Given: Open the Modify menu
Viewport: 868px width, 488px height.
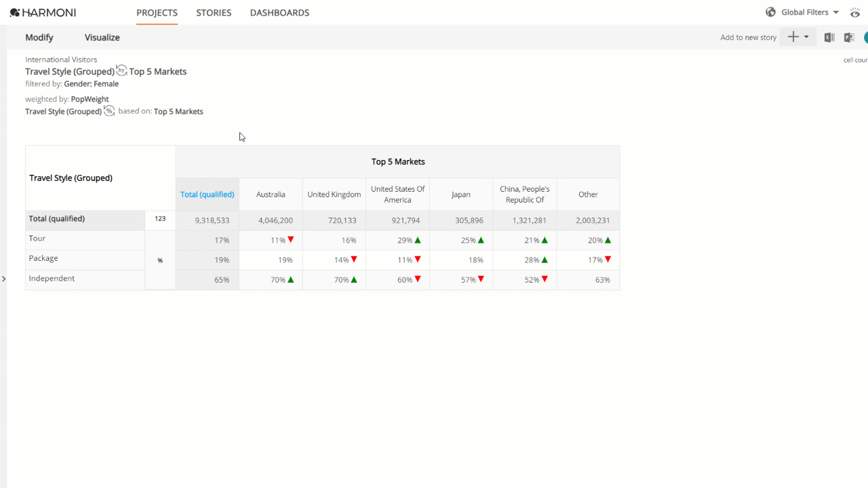Looking at the screenshot, I should click(x=39, y=37).
